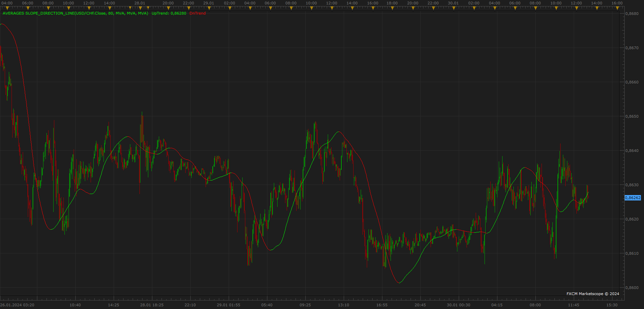Image resolution: width=644 pixels, height=309 pixels.
Task: Click the 0,8650 price axis label
Action: pyautogui.click(x=632, y=116)
